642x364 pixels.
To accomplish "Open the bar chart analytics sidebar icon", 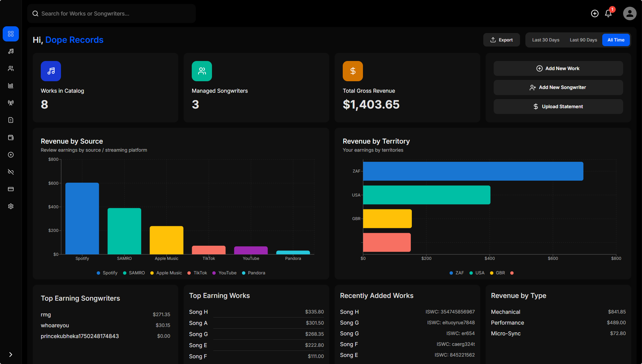I will [11, 86].
